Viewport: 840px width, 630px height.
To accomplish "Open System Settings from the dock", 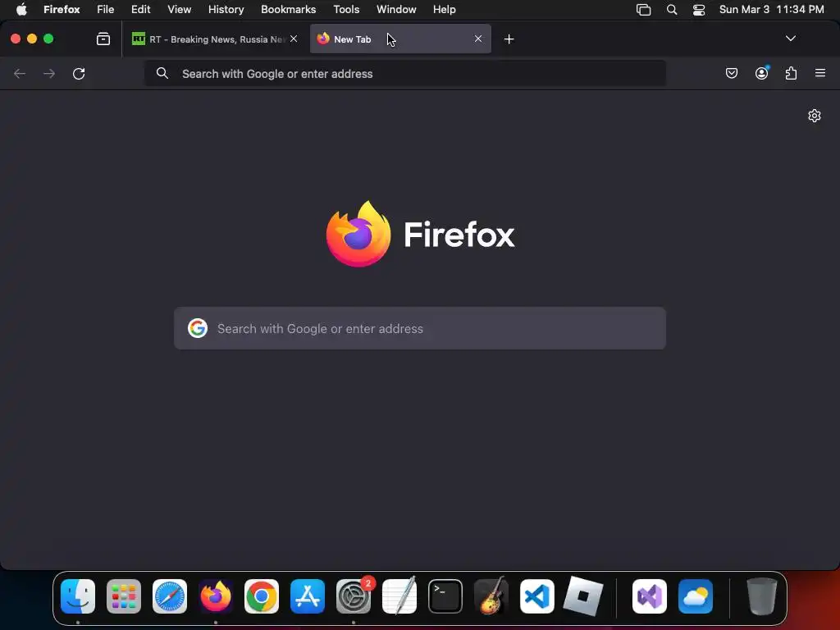I will [354, 596].
